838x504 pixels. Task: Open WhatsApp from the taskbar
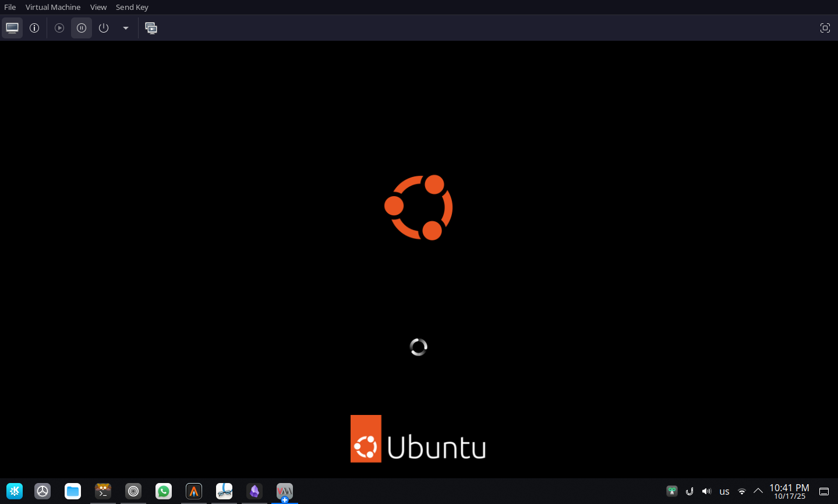coord(164,491)
